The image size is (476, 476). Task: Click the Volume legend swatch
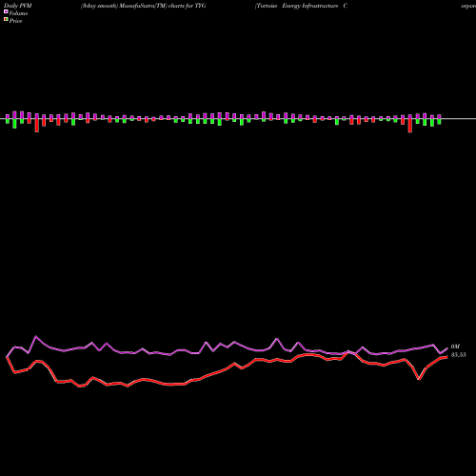coord(6,12)
